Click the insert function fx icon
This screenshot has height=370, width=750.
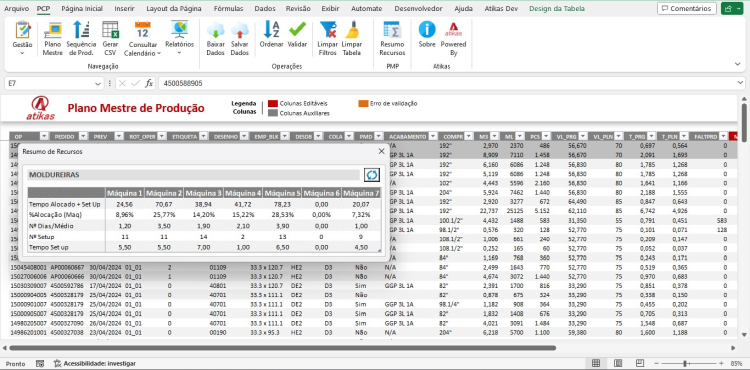149,83
